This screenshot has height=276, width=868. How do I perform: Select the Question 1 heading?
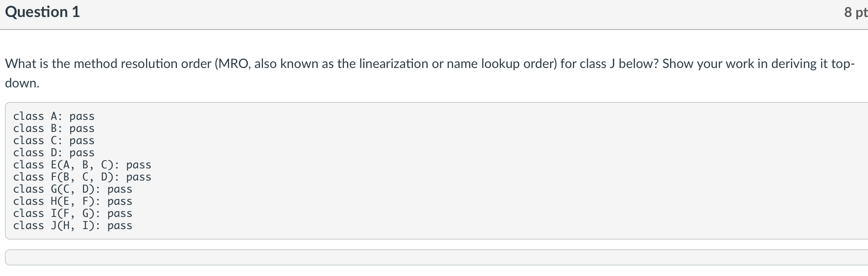click(x=42, y=12)
